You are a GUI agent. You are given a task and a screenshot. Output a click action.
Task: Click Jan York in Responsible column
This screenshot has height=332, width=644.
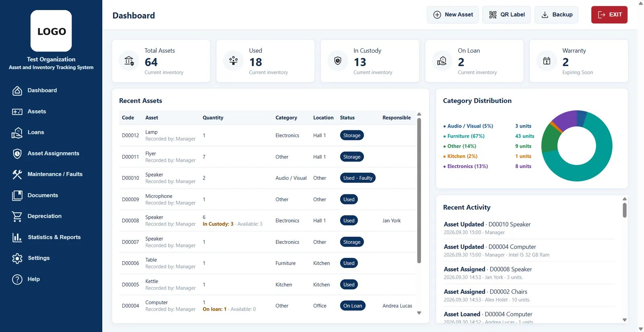tap(392, 221)
